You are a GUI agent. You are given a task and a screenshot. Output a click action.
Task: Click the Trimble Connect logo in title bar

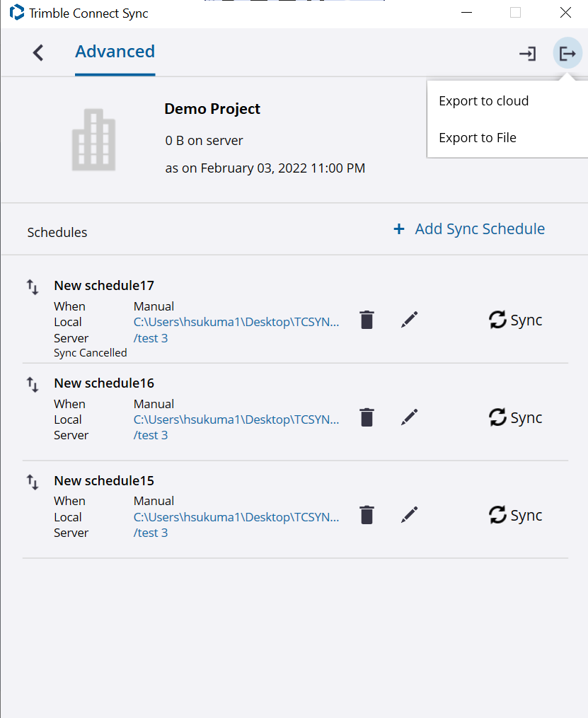tap(16, 12)
